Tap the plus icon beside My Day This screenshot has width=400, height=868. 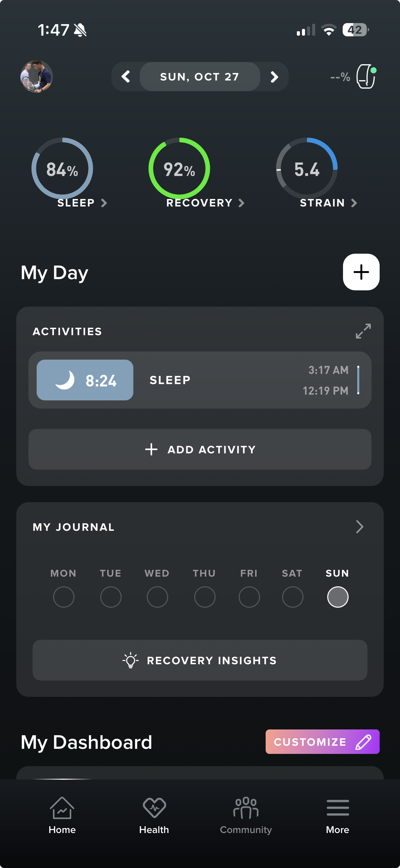pos(361,272)
